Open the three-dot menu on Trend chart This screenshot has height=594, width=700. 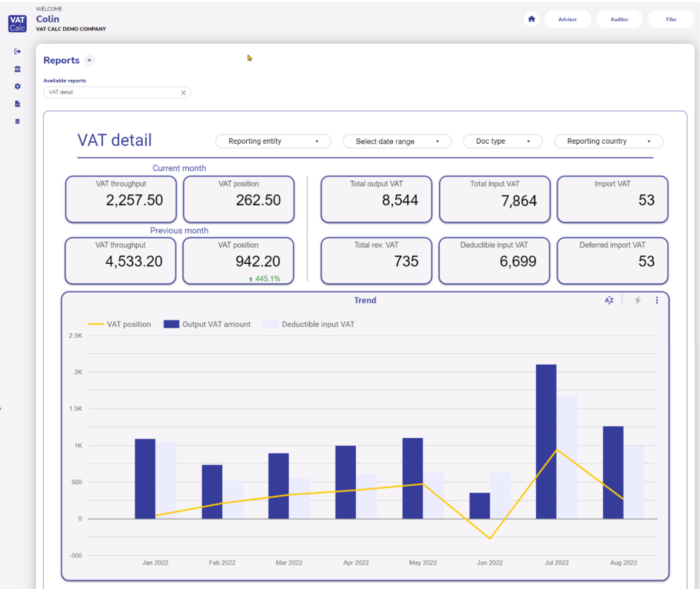click(657, 300)
